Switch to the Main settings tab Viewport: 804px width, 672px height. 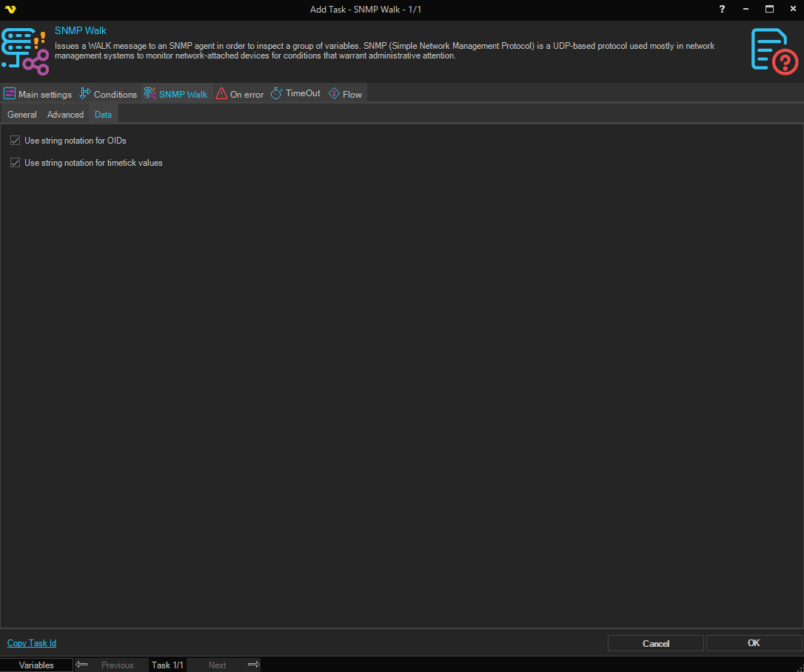[x=38, y=94]
